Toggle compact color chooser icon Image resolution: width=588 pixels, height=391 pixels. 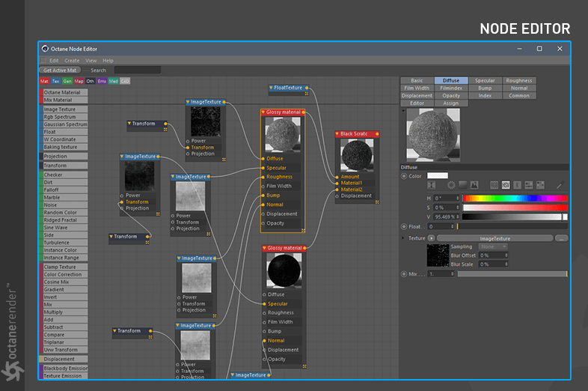432,185
